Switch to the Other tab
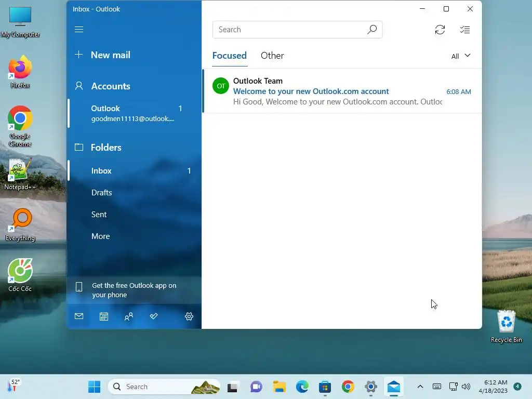The height and width of the screenshot is (399, 532). click(272, 56)
